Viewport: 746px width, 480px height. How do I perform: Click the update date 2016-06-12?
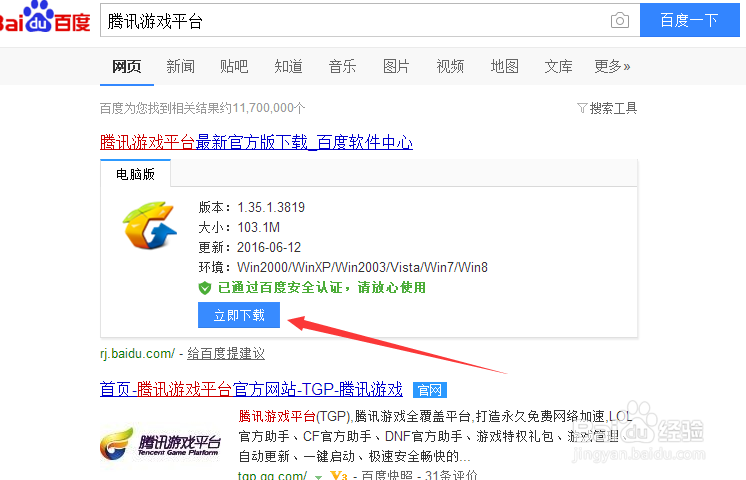(x=269, y=247)
